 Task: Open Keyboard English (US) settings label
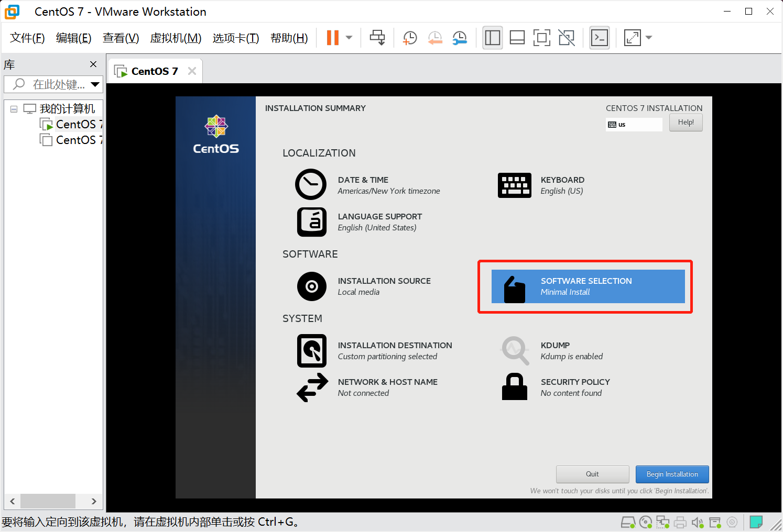(x=562, y=185)
